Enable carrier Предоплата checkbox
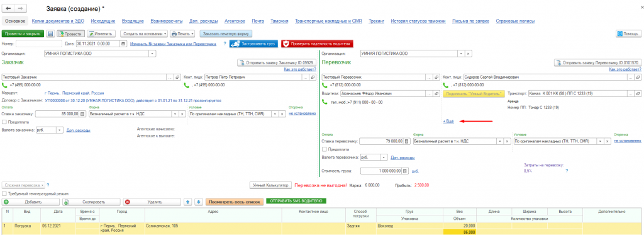The image size is (644, 235). click(325, 149)
